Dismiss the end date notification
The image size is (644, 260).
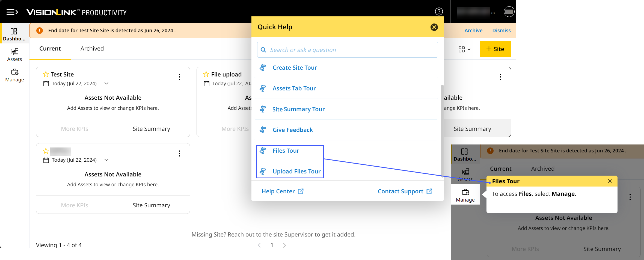501,31
